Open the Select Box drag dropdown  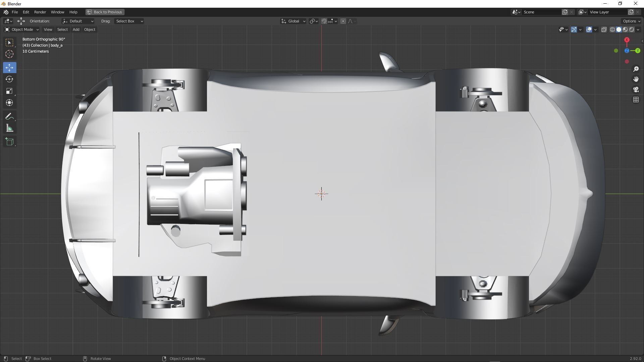coord(129,21)
